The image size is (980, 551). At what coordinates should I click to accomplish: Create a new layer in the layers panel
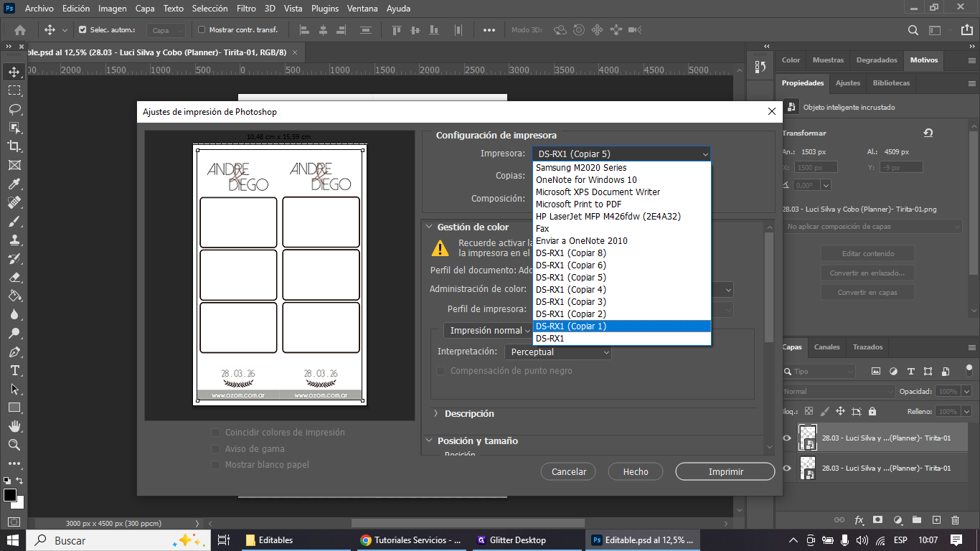936,520
